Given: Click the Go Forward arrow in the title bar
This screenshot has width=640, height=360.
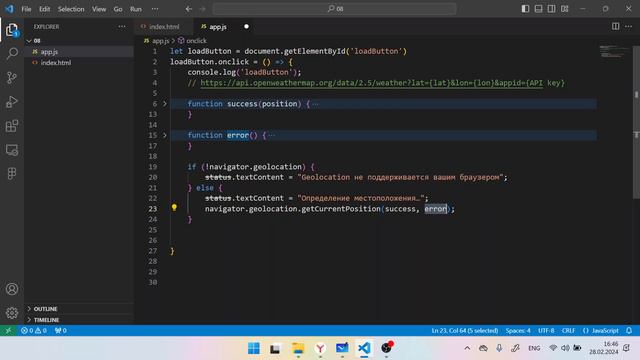Looking at the screenshot, I should 202,9.
